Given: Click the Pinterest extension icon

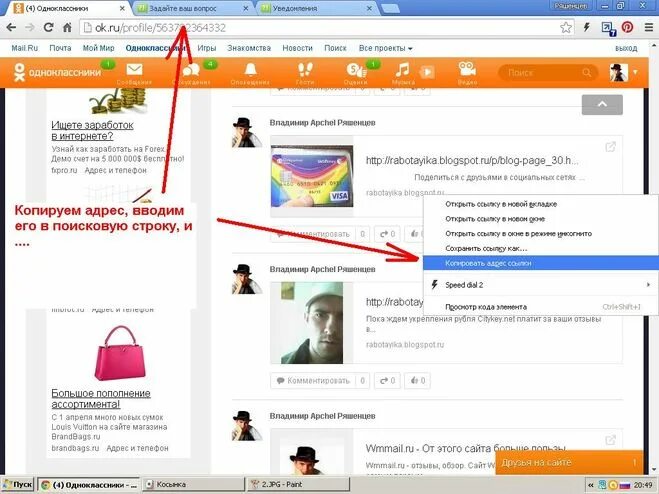Looking at the screenshot, I should tap(627, 28).
